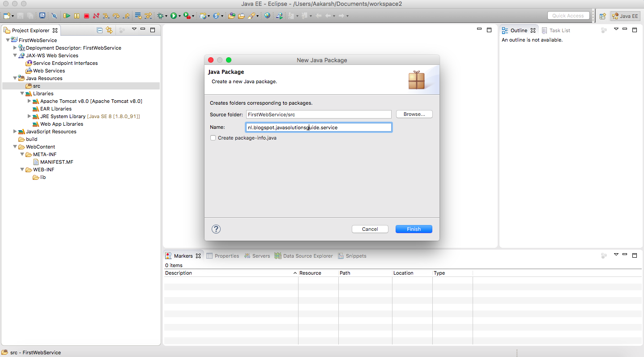This screenshot has height=357, width=644.
Task: Open the Outline view menu arrow
Action: pyautogui.click(x=616, y=29)
